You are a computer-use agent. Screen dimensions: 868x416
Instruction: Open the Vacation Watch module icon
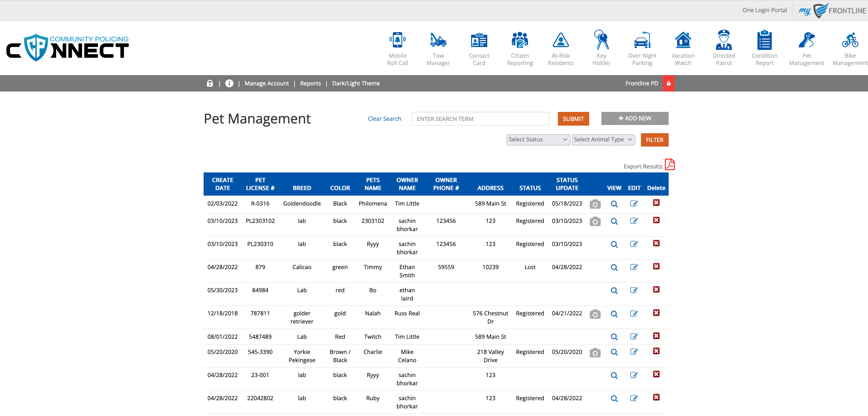pyautogui.click(x=683, y=41)
